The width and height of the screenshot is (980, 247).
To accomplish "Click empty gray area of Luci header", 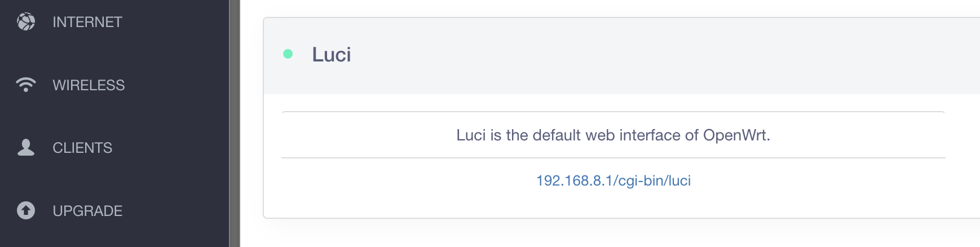I will coord(620,55).
